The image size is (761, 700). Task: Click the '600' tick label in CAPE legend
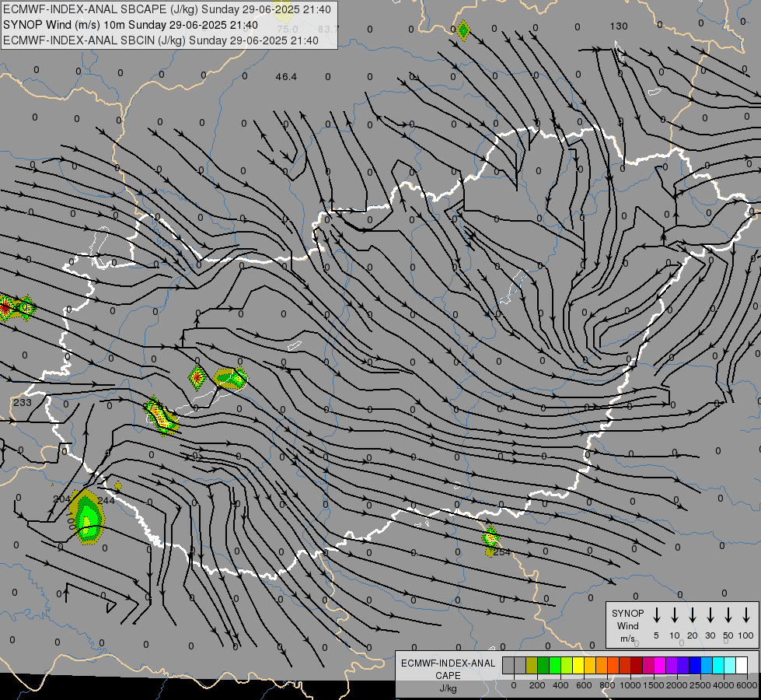pyautogui.click(x=584, y=685)
